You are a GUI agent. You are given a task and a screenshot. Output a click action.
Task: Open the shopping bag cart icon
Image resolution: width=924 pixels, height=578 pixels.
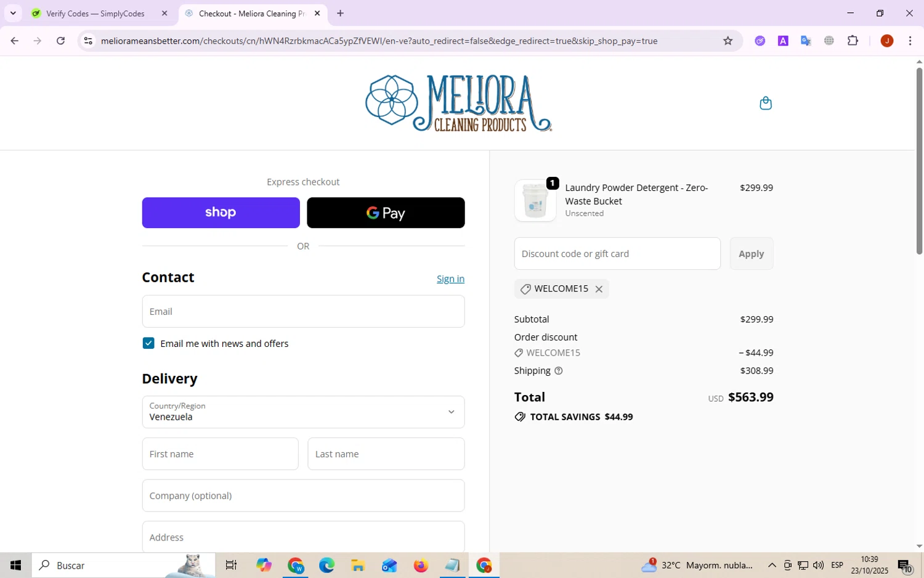tap(766, 103)
